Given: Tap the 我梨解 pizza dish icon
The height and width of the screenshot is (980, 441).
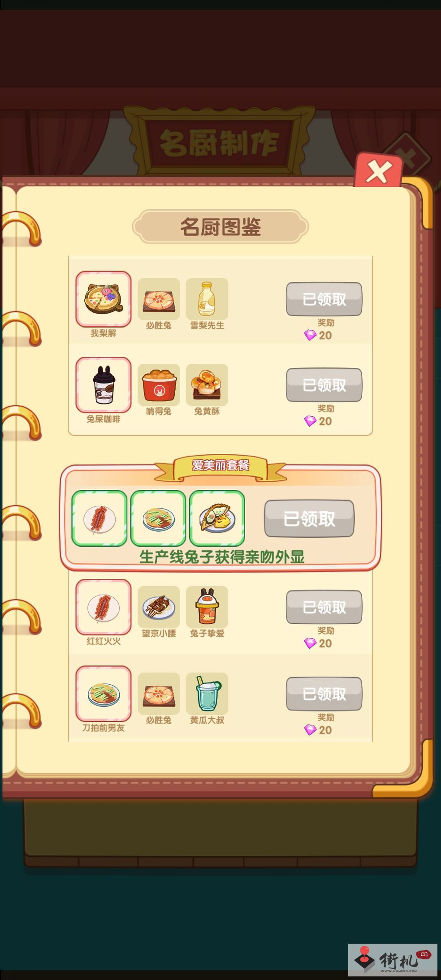Looking at the screenshot, I should [104, 299].
